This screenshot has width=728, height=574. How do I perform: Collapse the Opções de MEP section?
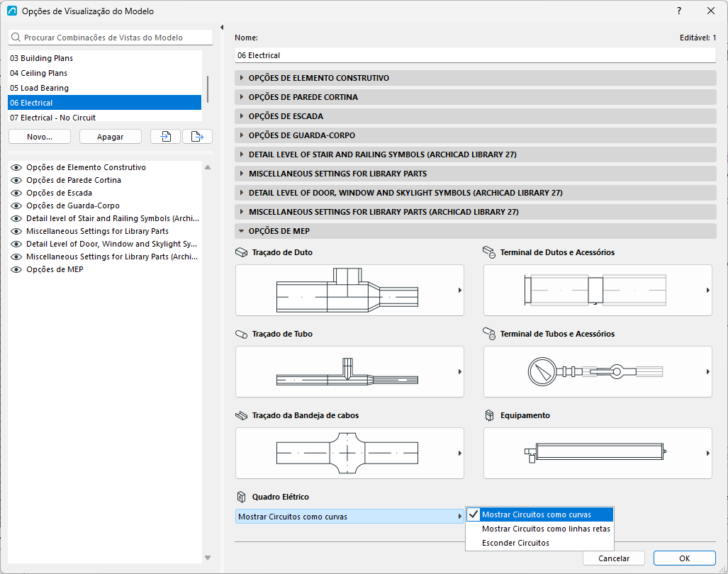(476, 231)
